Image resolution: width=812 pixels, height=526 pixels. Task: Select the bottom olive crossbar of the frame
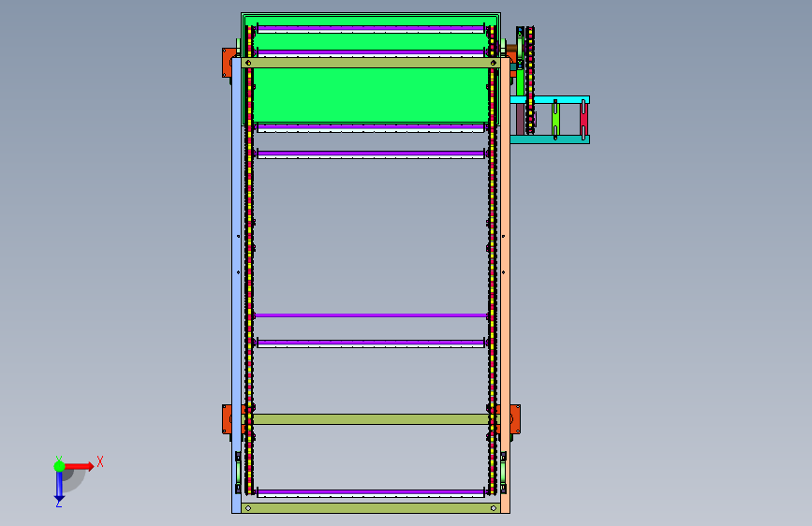point(371,508)
